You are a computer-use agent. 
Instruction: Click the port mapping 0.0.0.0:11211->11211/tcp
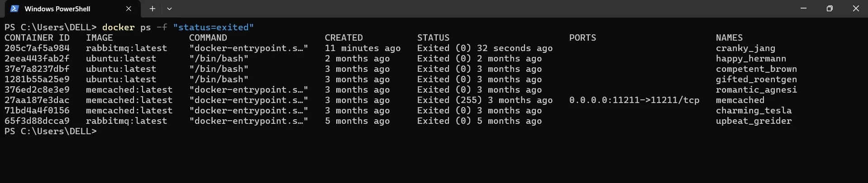634,100
